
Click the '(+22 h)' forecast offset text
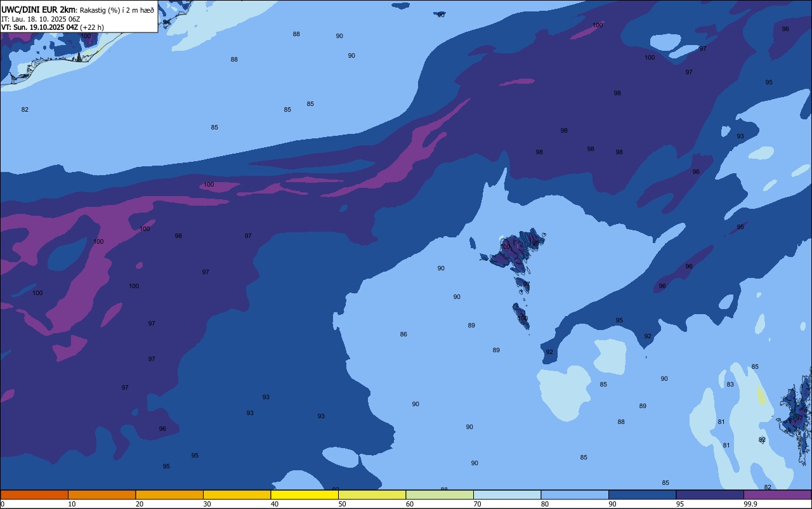pyautogui.click(x=92, y=27)
